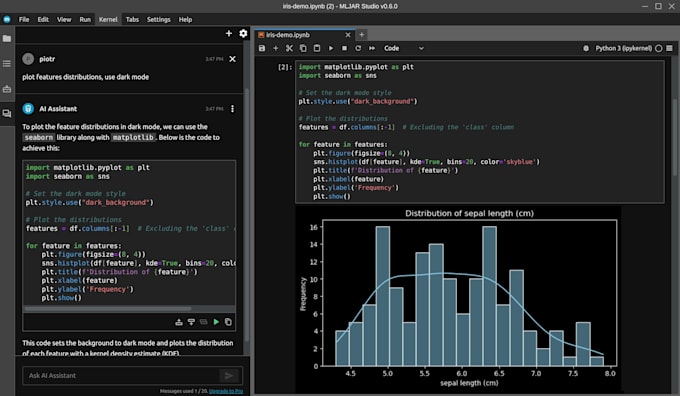Click the Ask AI Assistant input field

(121, 376)
